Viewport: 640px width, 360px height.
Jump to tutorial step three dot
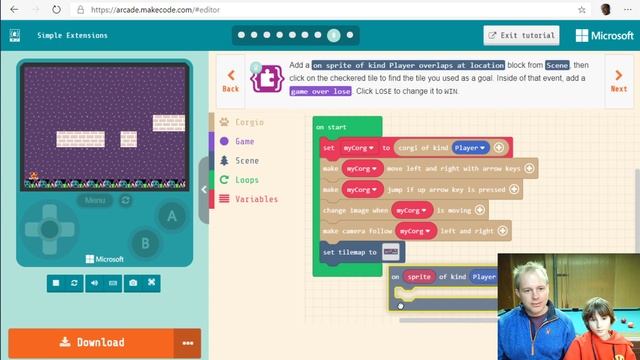(x=267, y=35)
